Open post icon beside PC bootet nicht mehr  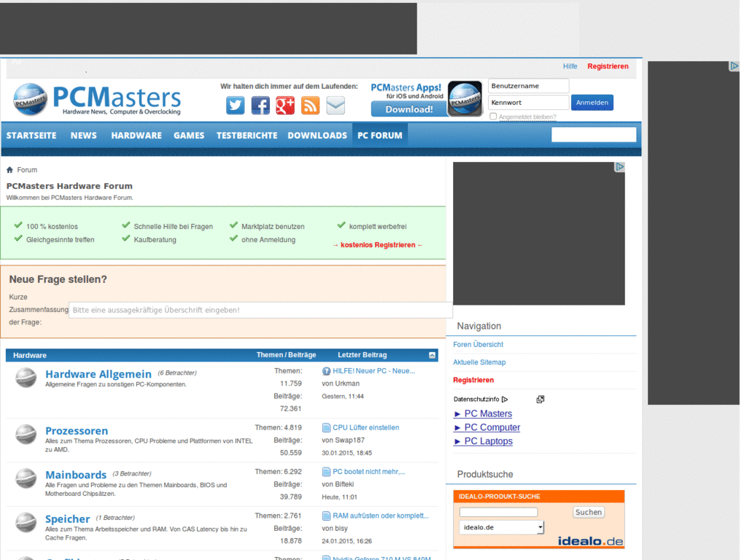[326, 472]
